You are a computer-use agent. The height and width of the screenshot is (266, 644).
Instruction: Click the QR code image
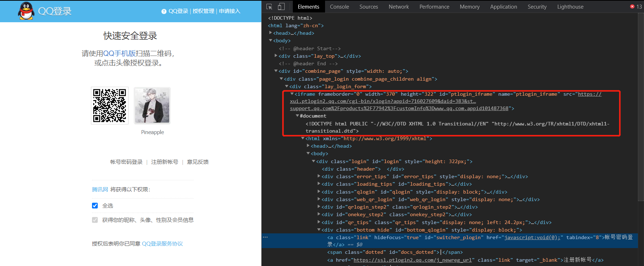coord(110,106)
